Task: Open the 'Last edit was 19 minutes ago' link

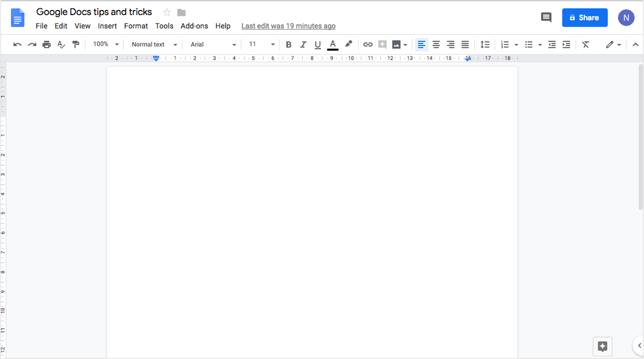Action: pyautogui.click(x=288, y=26)
